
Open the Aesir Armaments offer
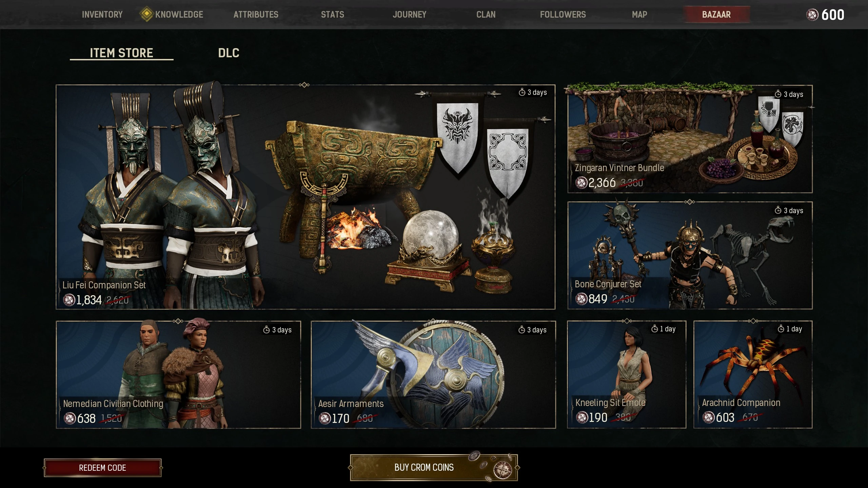coord(433,375)
